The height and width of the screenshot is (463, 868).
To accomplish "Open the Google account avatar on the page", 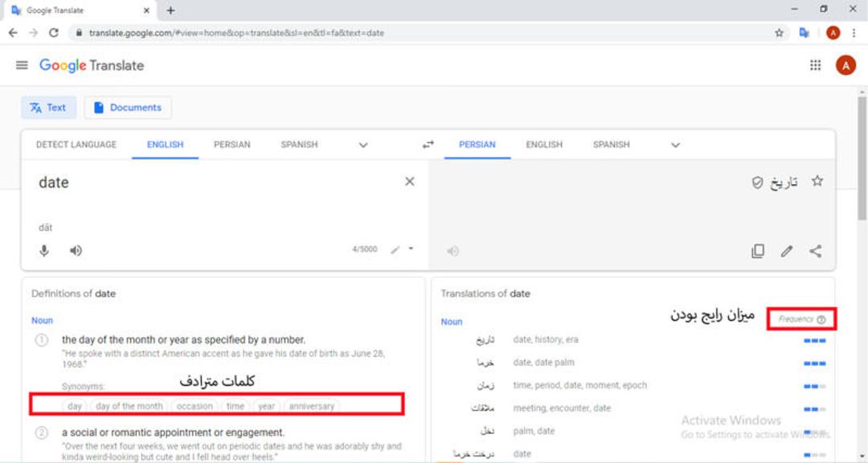I will point(845,65).
